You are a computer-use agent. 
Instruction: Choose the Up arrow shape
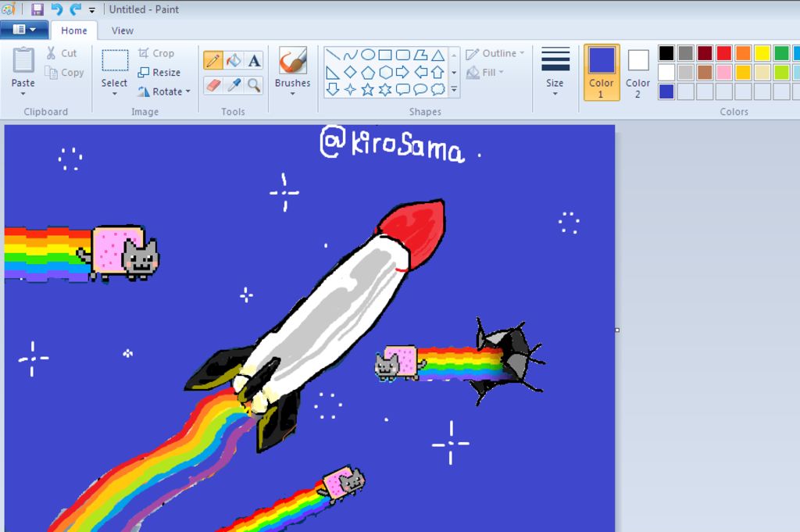pos(437,73)
